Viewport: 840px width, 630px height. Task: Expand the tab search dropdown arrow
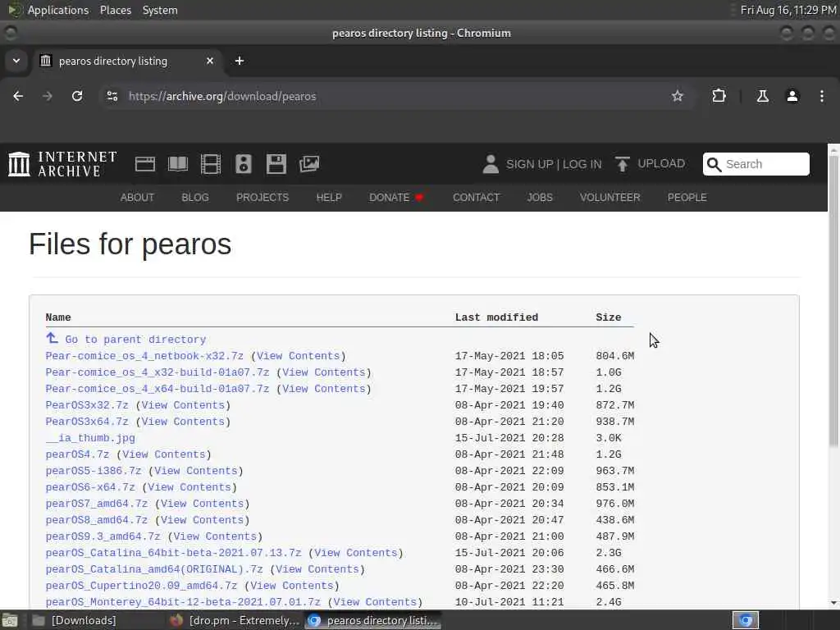(x=16, y=61)
